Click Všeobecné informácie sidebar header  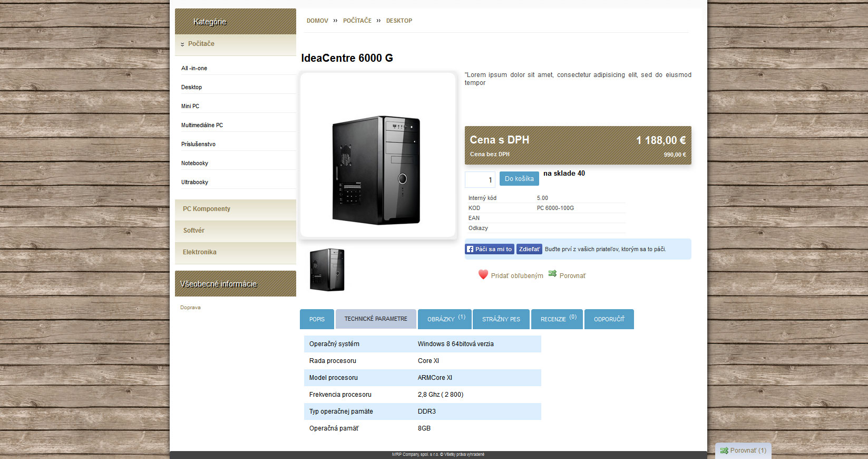point(236,284)
